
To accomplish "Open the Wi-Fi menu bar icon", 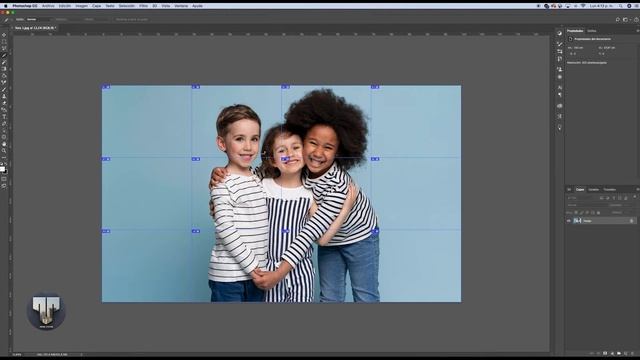I will click(x=583, y=6).
